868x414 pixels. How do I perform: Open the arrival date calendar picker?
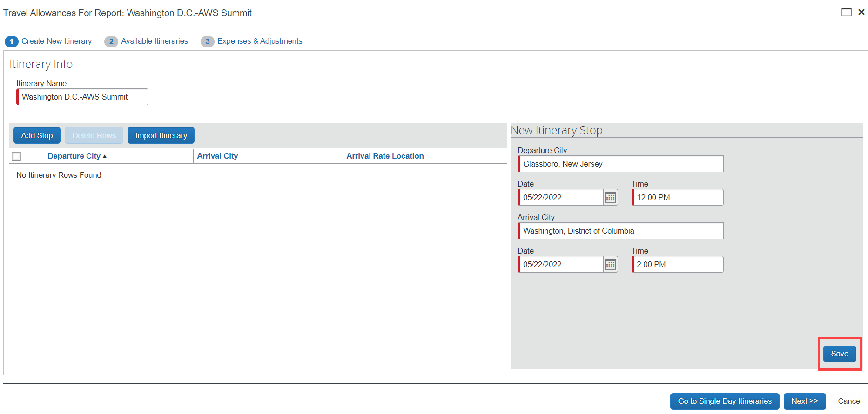click(610, 264)
